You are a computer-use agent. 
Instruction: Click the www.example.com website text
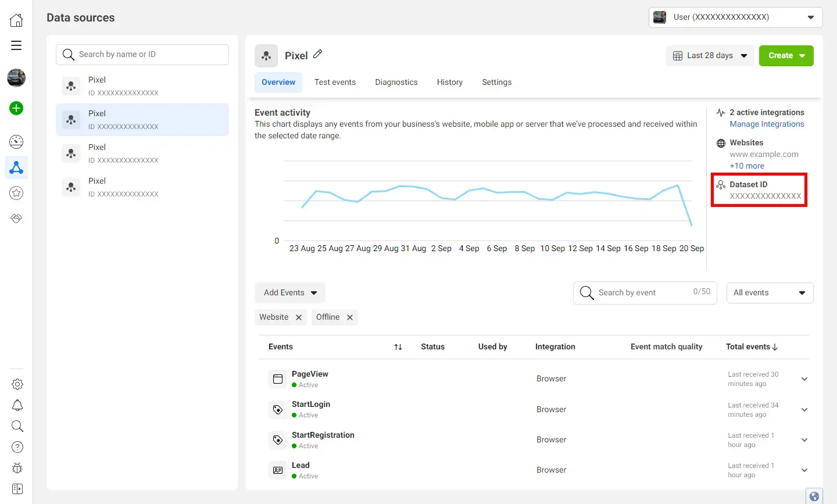[764, 155]
